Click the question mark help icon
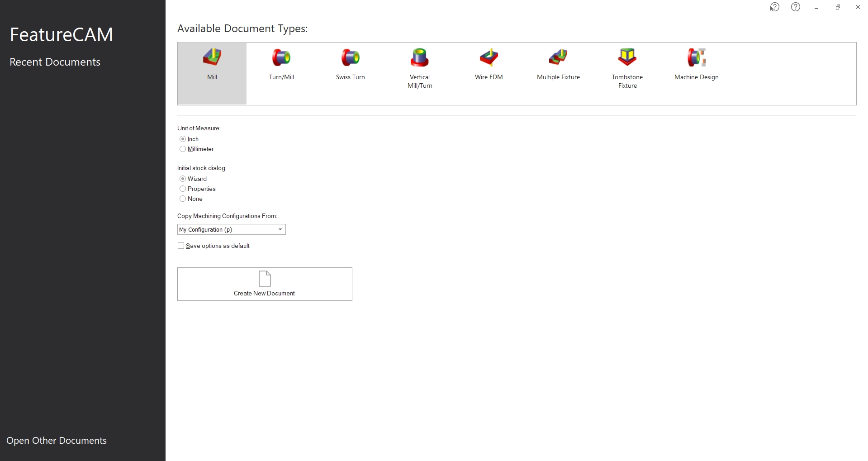Image resolution: width=868 pixels, height=461 pixels. point(795,7)
